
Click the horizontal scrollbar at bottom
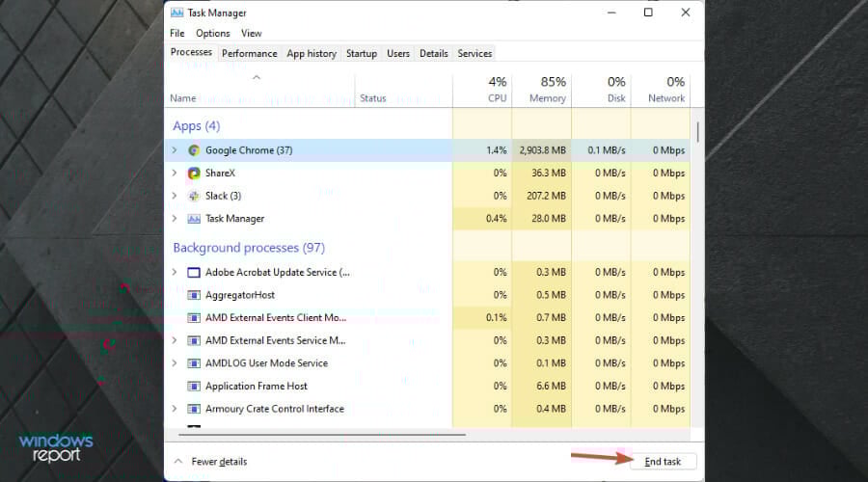pyautogui.click(x=321, y=435)
